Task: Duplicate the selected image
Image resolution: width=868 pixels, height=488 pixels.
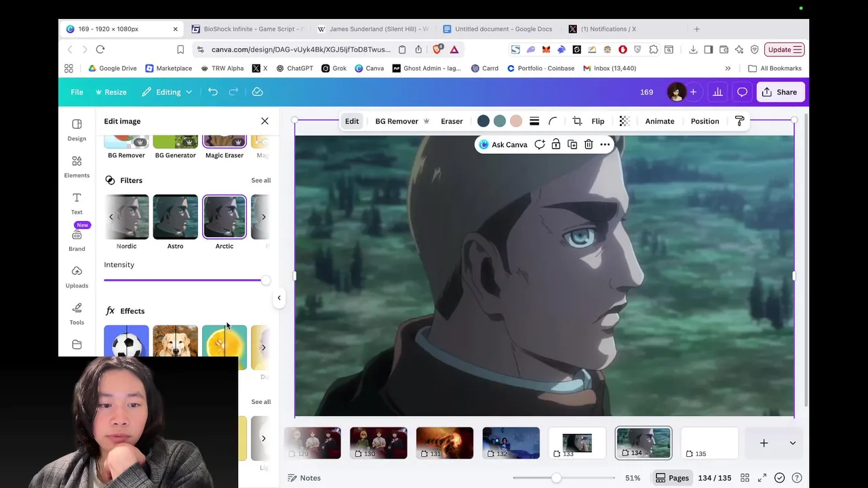Action: (572, 144)
